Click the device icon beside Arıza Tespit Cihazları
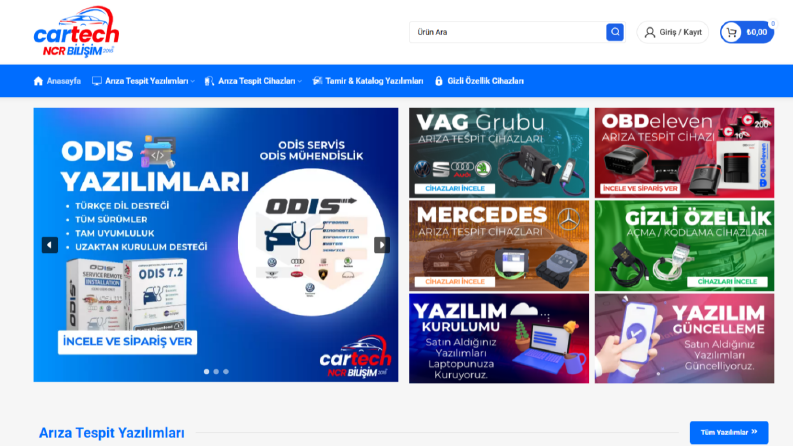This screenshot has height=446, width=793. (x=209, y=81)
